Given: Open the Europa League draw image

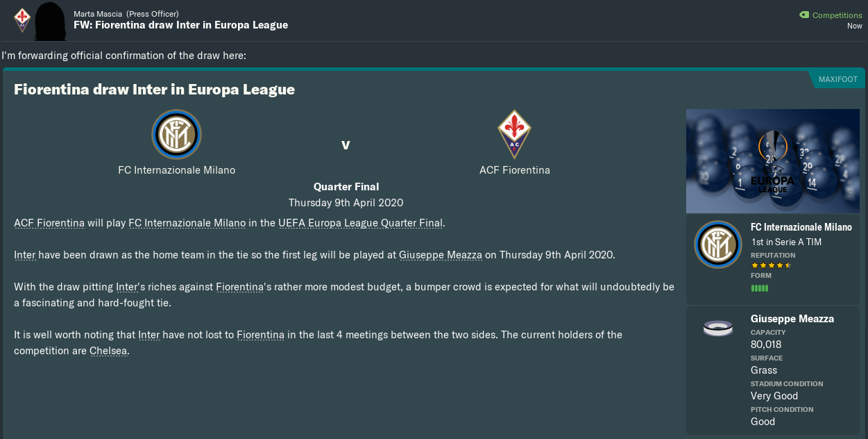Looking at the screenshot, I should click(772, 161).
